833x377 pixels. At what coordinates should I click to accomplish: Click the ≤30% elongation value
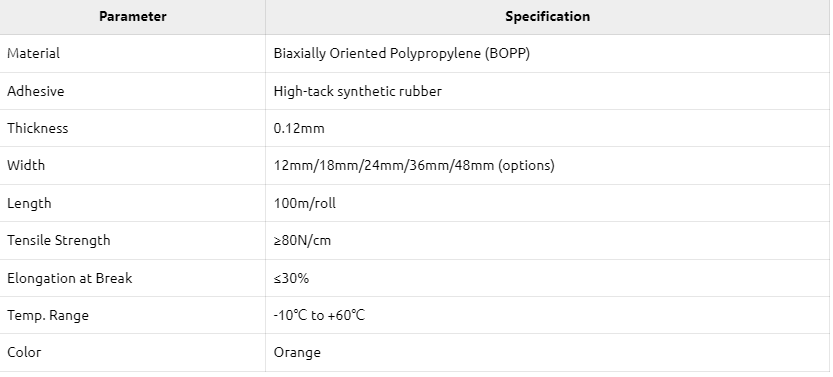click(x=291, y=278)
